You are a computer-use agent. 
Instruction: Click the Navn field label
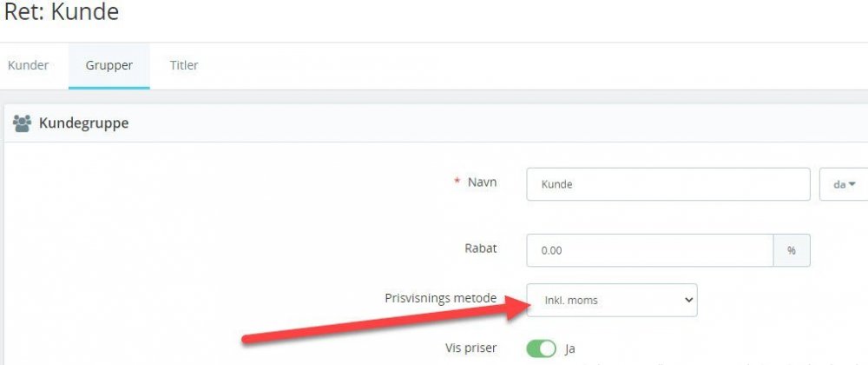point(483,182)
